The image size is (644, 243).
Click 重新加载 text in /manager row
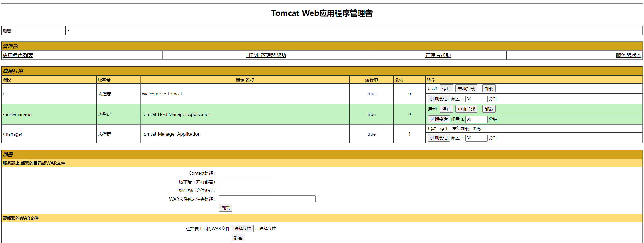coord(461,129)
